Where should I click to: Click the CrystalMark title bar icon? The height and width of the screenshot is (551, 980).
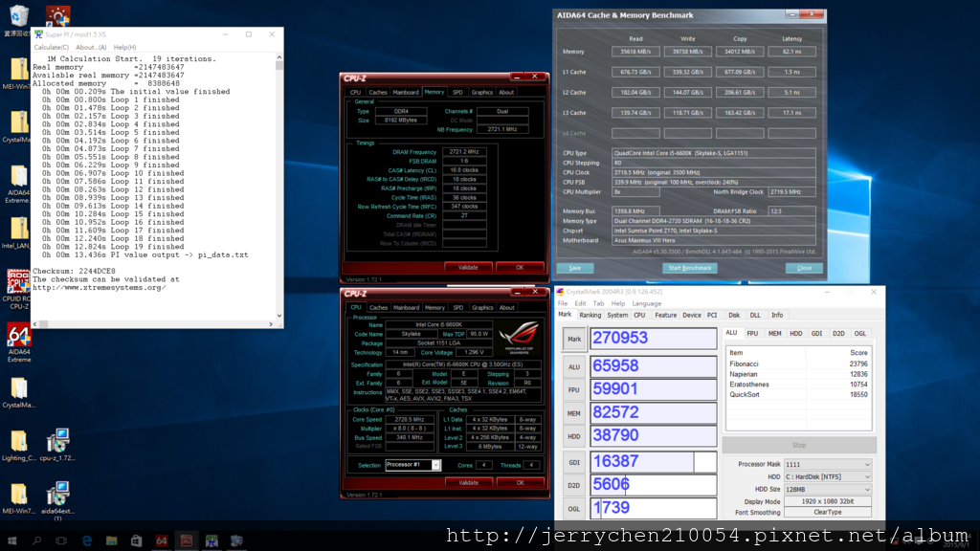[560, 292]
